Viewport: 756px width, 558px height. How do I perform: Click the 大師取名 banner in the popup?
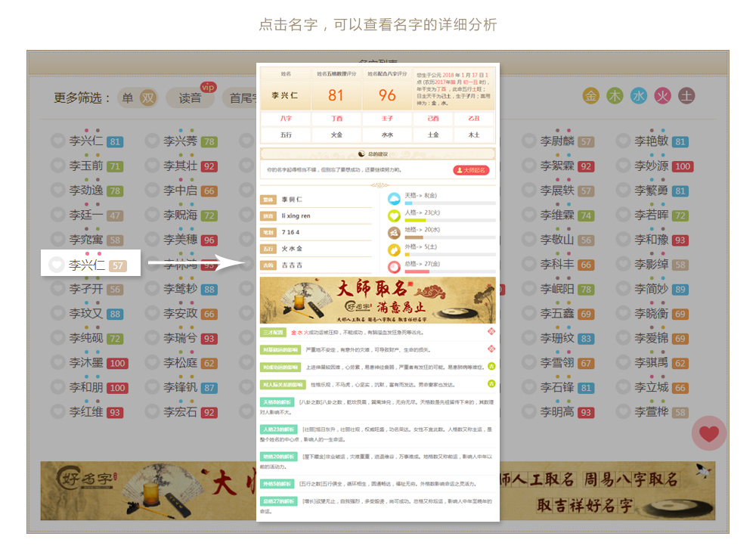[377, 300]
